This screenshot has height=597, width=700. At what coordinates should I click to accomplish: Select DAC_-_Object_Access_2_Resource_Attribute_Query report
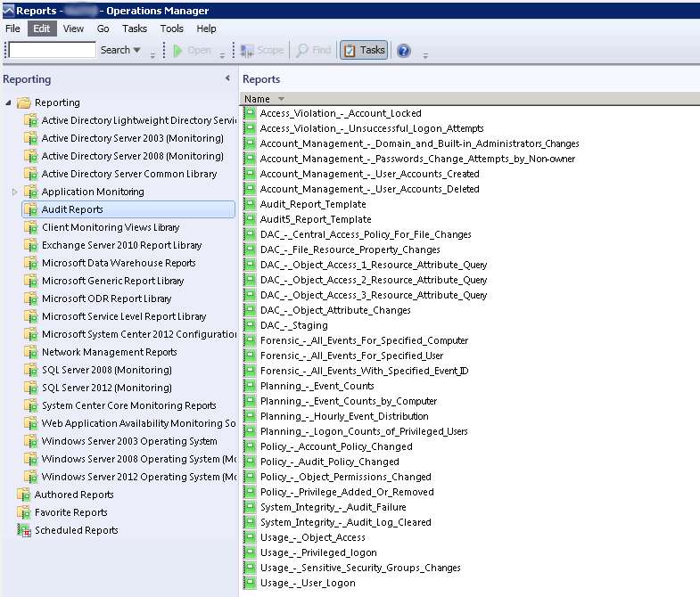point(374,280)
